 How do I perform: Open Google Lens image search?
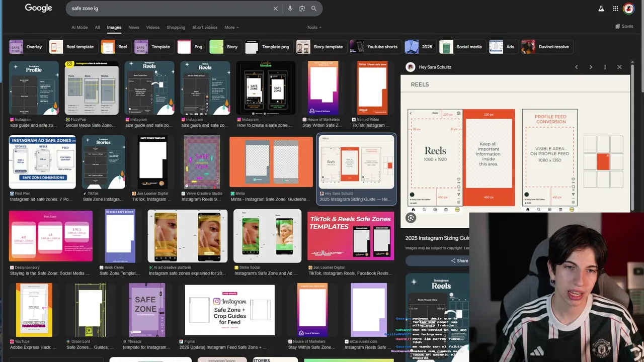coord(302,9)
